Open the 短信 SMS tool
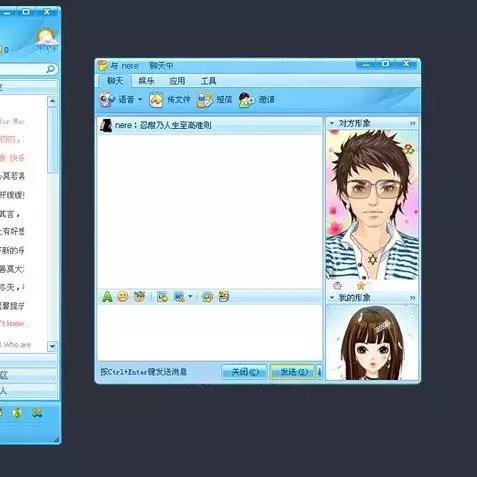This screenshot has height=477, width=477. [204, 99]
